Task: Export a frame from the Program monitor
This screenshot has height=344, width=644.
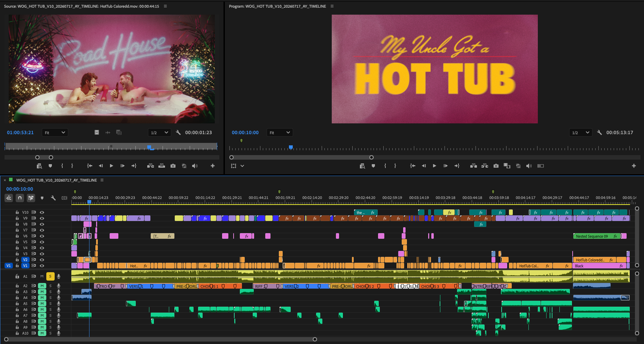Action: click(x=496, y=166)
